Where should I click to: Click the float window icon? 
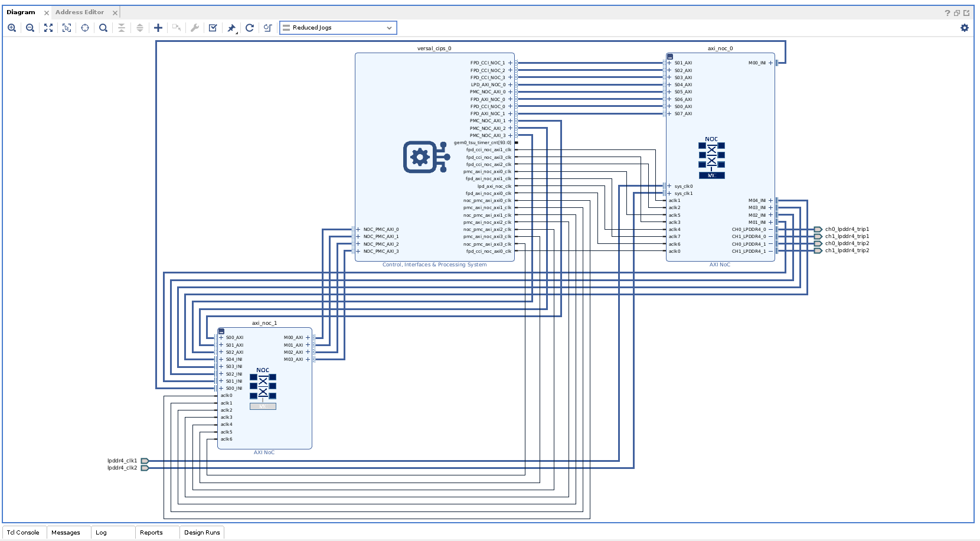(956, 12)
